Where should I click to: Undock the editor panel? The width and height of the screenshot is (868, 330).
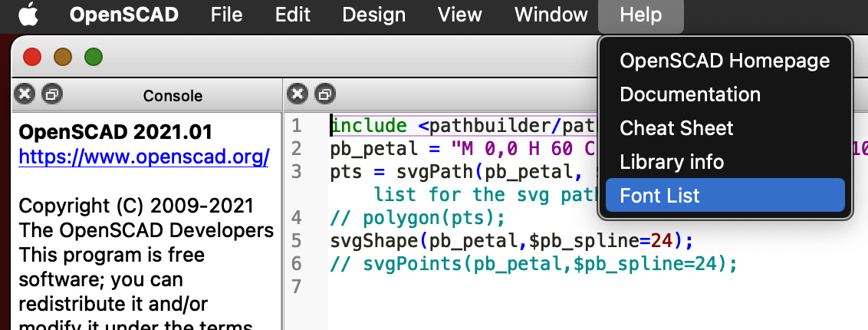pos(324,94)
